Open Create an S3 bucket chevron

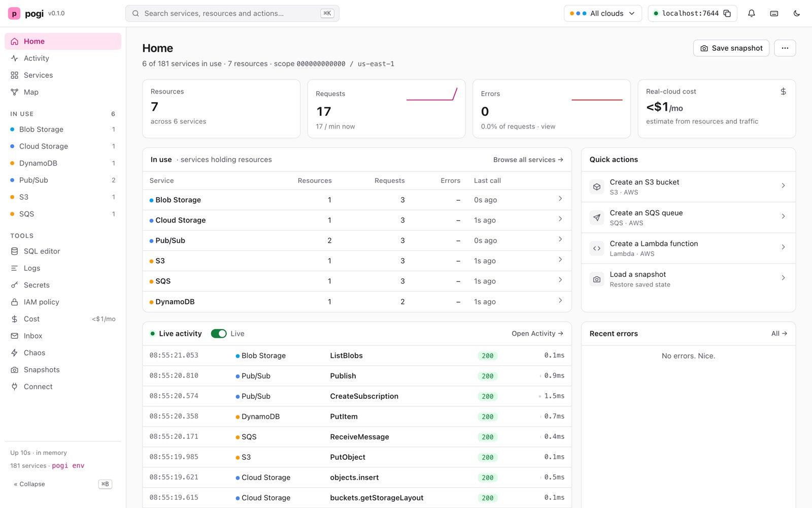click(x=783, y=186)
